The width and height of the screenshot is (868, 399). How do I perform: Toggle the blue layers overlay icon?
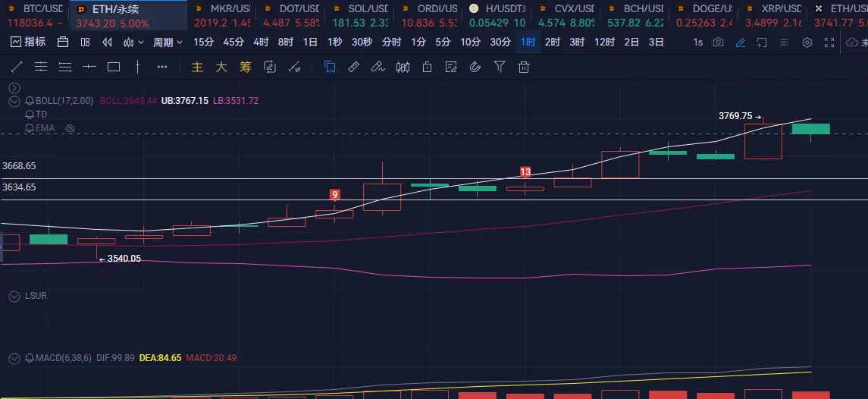(330, 67)
